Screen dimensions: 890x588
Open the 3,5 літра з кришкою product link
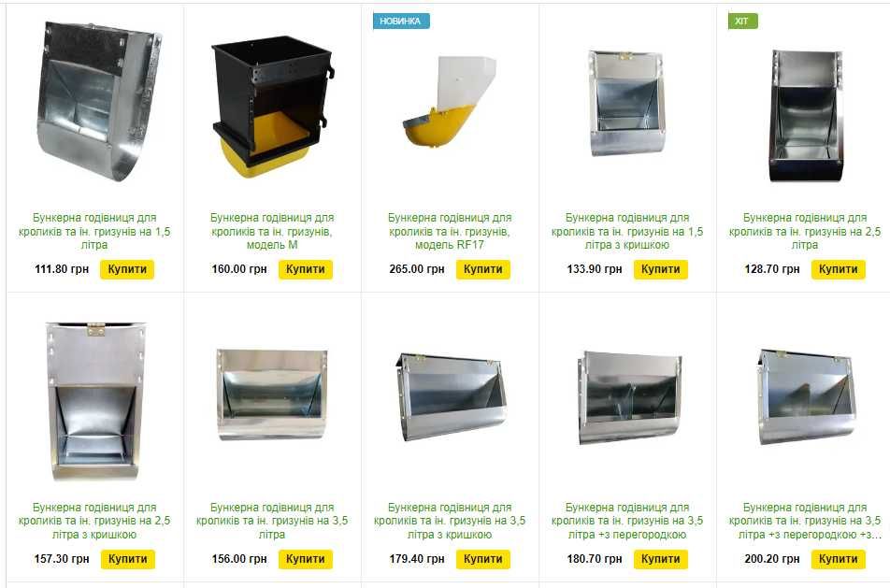450,521
